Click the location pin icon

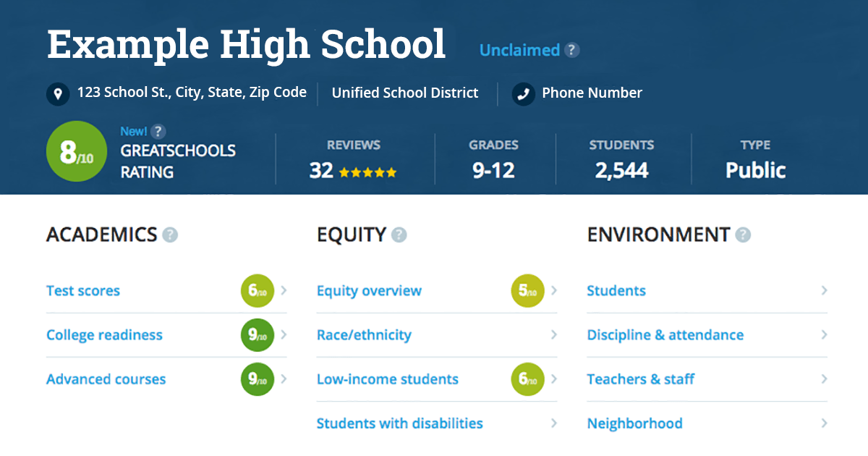coord(57,93)
